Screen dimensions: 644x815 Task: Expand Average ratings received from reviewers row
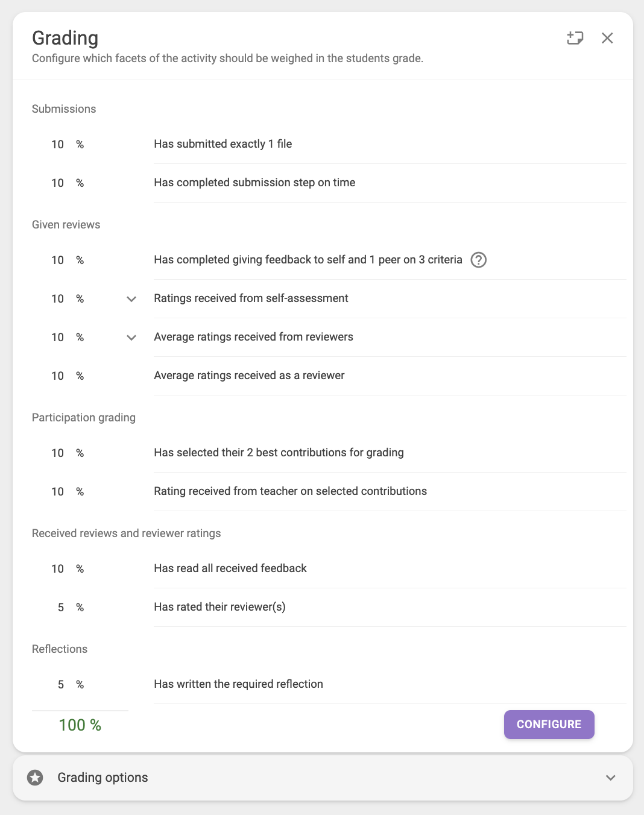[131, 338]
